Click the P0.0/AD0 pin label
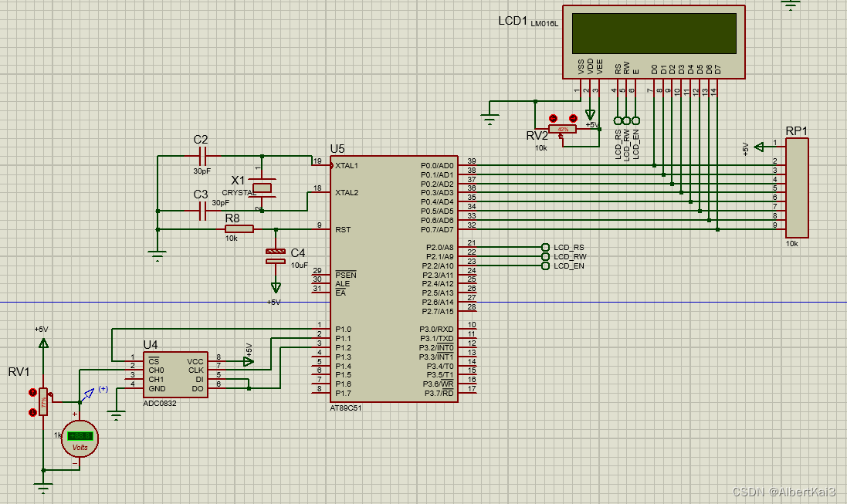847x504 pixels. [x=437, y=165]
